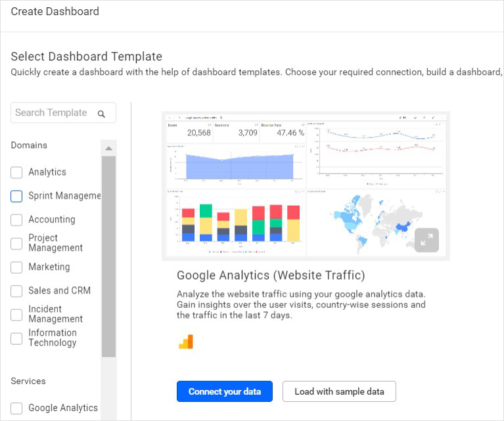Viewport: 504px width, 421px height.
Task: Check the Sales and CRM option
Action: click(16, 291)
